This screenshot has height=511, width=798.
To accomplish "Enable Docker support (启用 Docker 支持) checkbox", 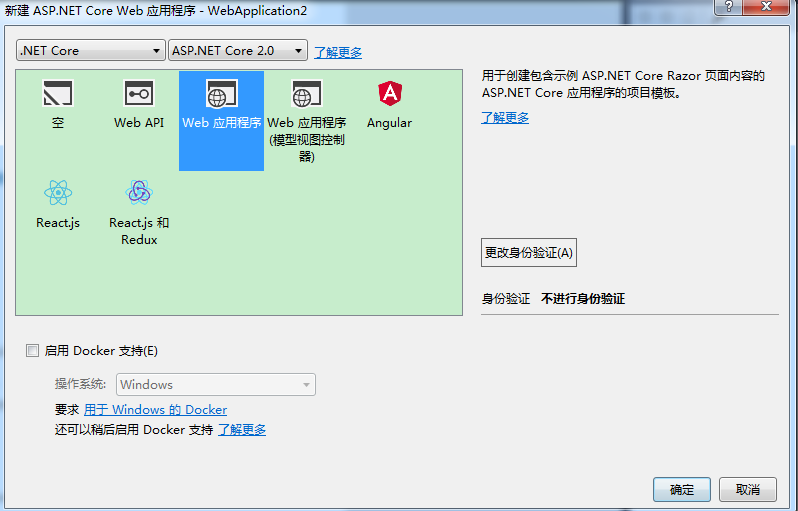I will [33, 351].
